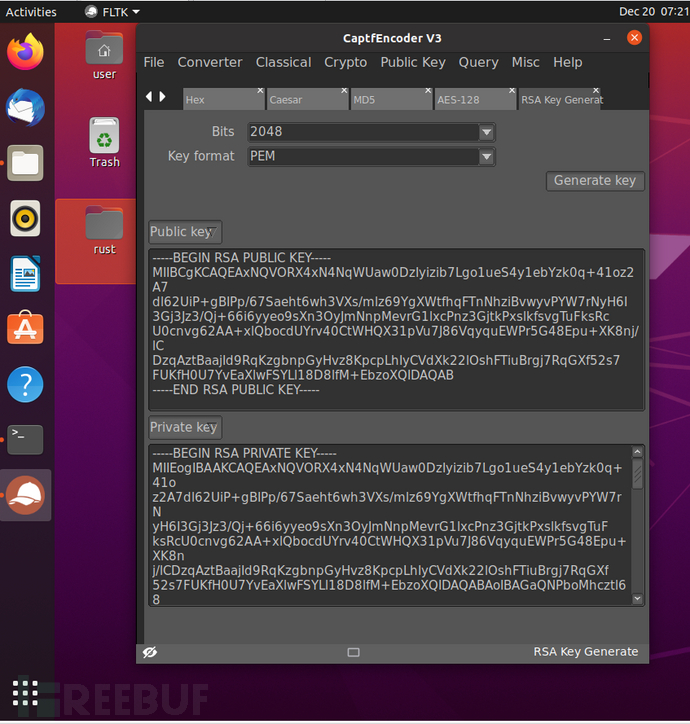The height and width of the screenshot is (724, 690).
Task: Expand the Bits dropdown
Action: click(486, 132)
